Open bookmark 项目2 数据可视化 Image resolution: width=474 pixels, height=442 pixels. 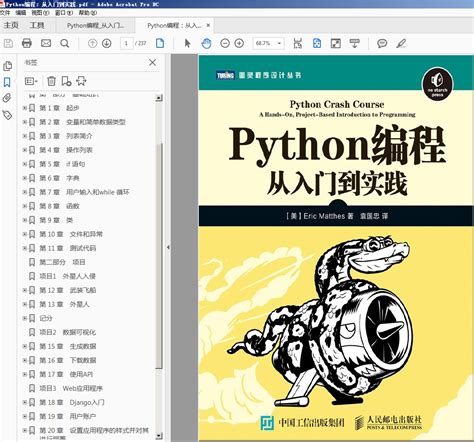pyautogui.click(x=67, y=332)
